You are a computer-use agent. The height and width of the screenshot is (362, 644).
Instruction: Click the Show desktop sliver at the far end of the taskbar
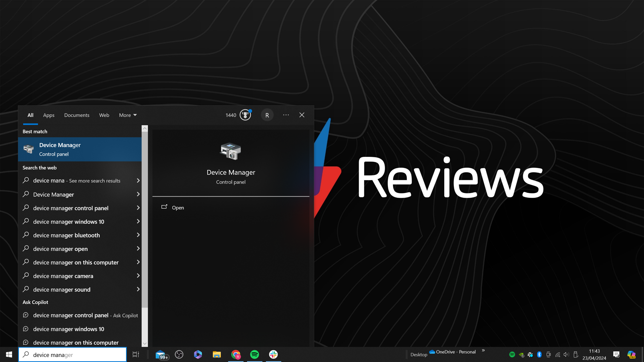tap(643, 354)
